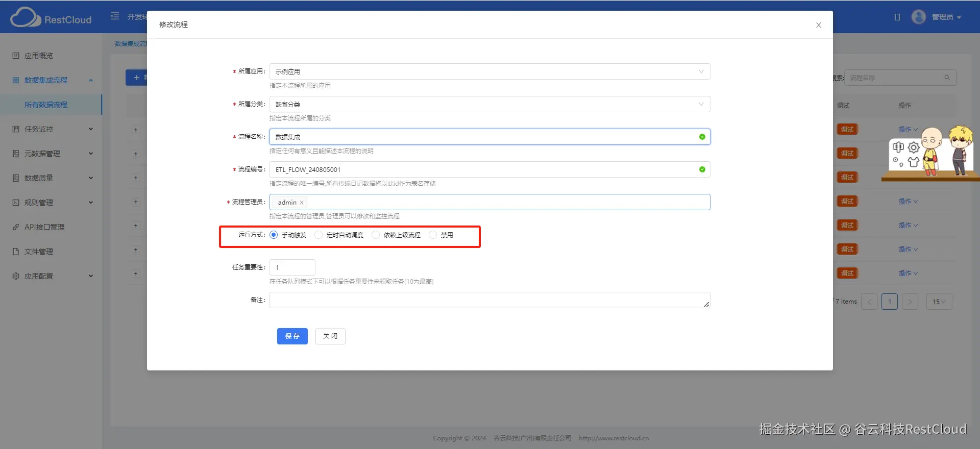Screen dimensions: 980x449
Task: Edit the 流程名称 input field
Action: (490, 137)
